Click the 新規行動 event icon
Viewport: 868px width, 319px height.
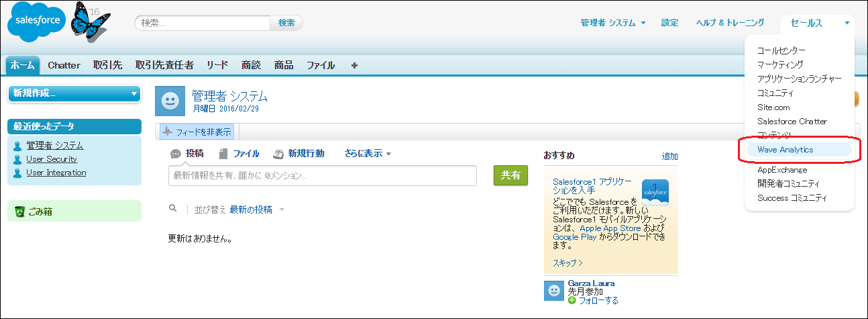pos(278,154)
